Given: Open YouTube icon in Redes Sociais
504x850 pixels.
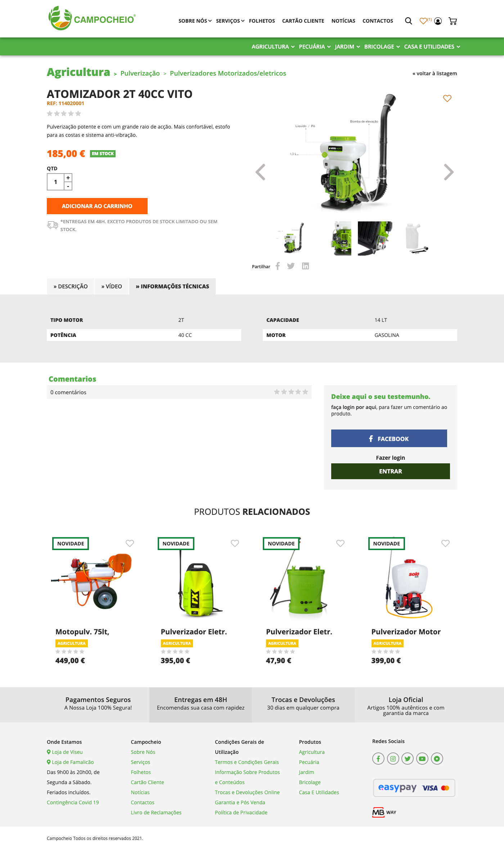Looking at the screenshot, I should (422, 759).
